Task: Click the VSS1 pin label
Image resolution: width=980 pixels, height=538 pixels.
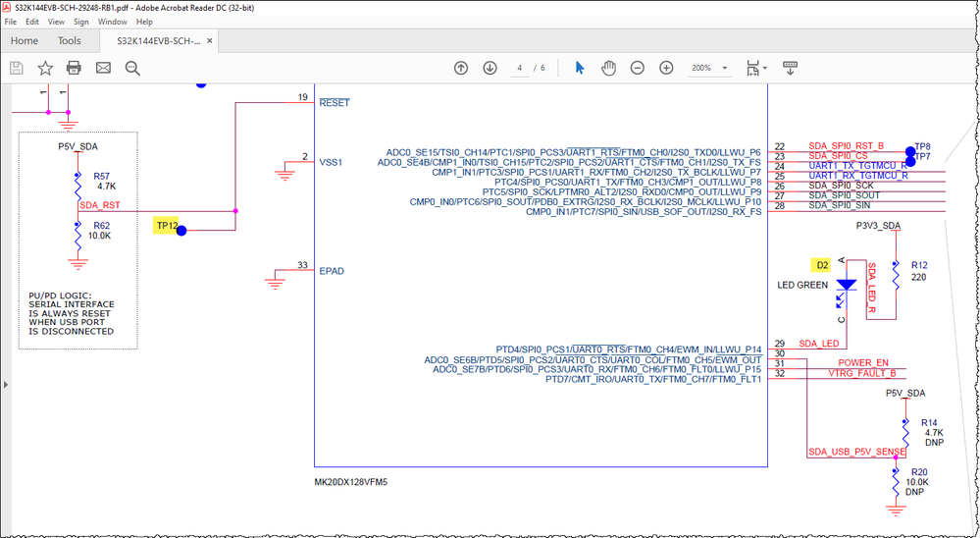Action: 332,162
